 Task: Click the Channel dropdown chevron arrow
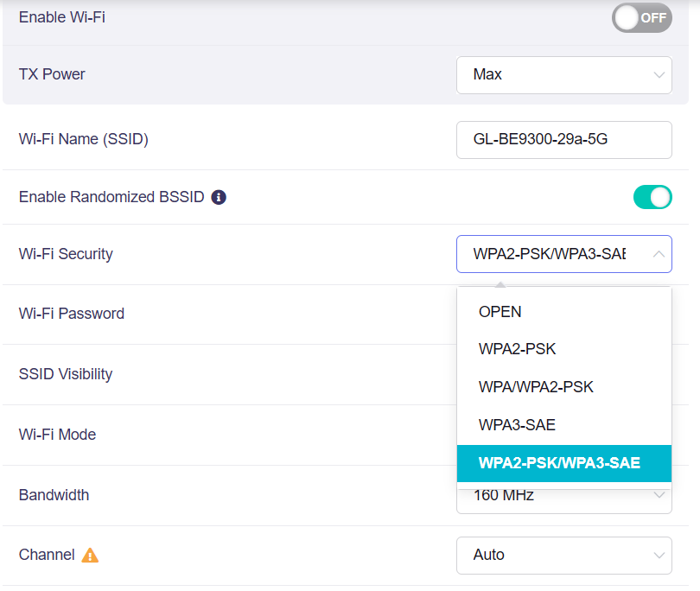659,555
